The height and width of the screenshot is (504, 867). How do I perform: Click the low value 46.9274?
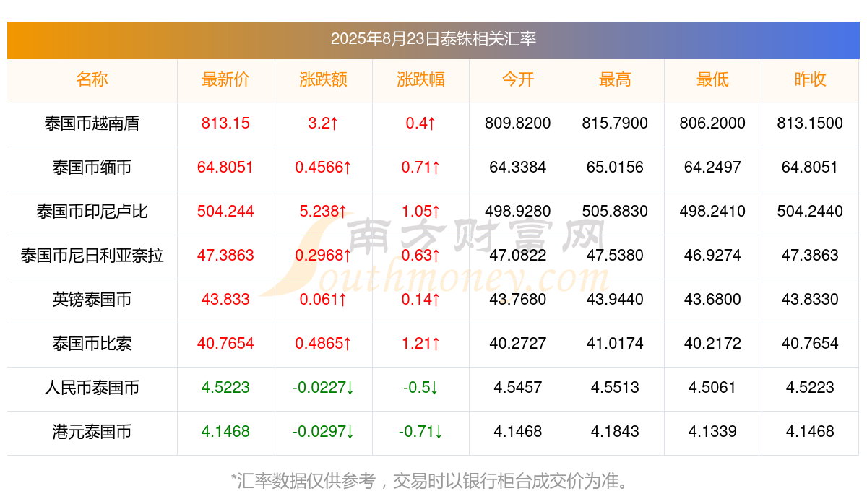(712, 256)
